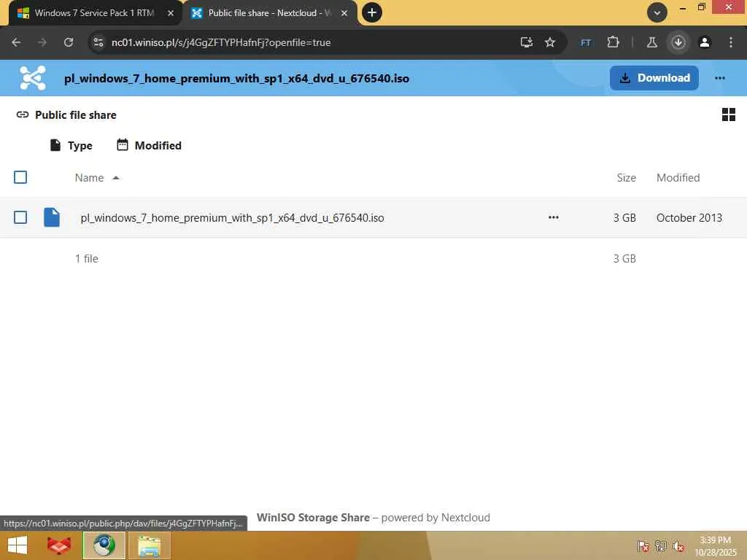Open the Chrome three-dot menu
Image resolution: width=747 pixels, height=560 pixels.
coord(731,42)
